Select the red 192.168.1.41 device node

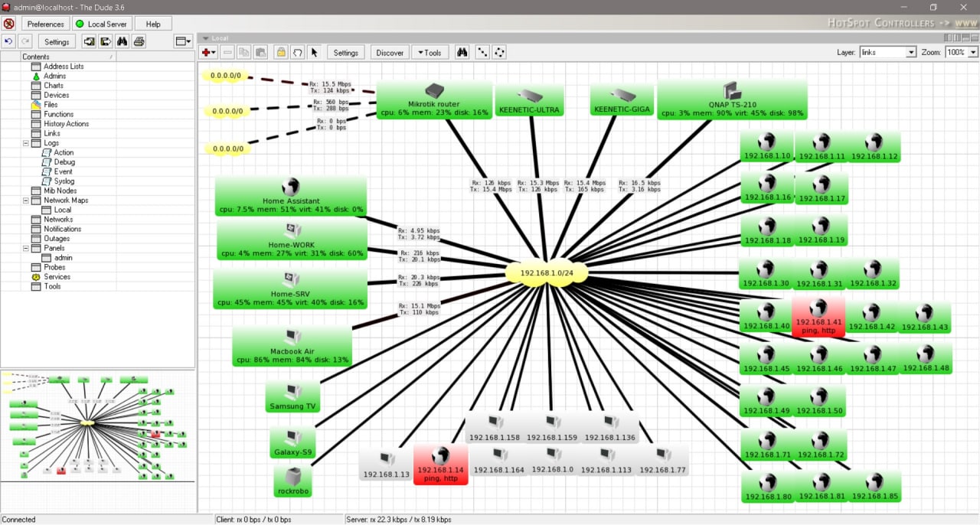tap(818, 318)
